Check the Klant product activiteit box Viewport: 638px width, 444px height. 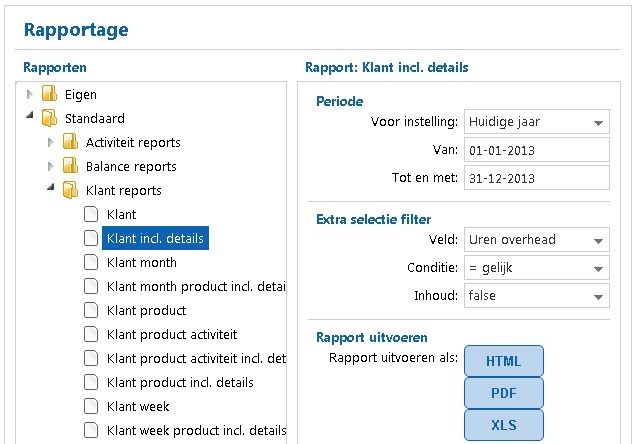[91, 335]
